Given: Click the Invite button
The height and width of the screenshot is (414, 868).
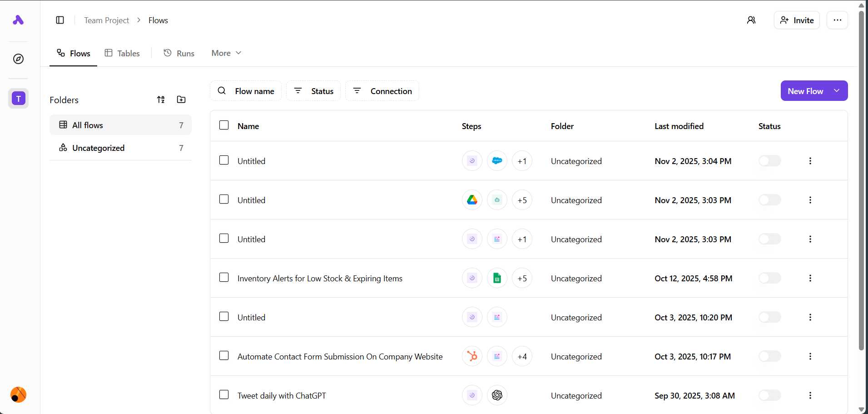Looking at the screenshot, I should [x=797, y=20].
